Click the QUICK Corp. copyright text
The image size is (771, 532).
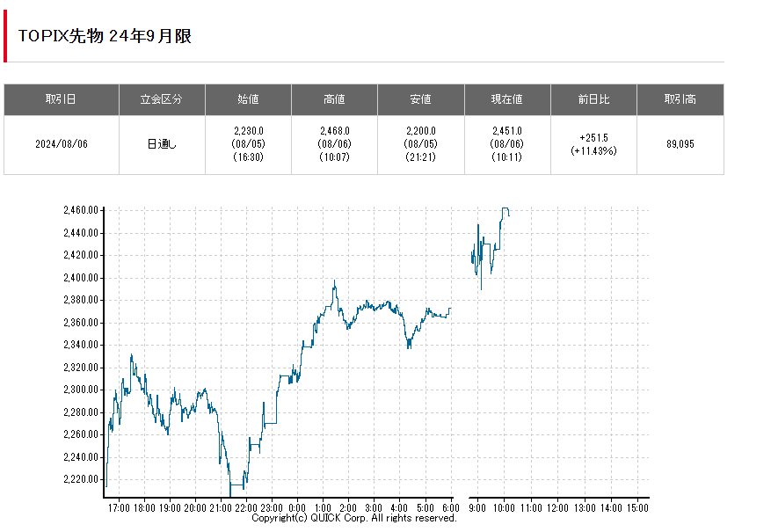coord(354,519)
